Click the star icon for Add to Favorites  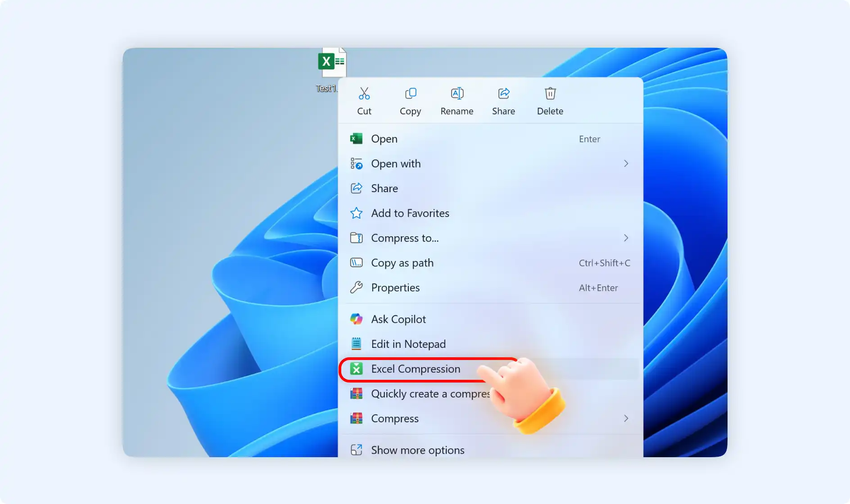(356, 213)
